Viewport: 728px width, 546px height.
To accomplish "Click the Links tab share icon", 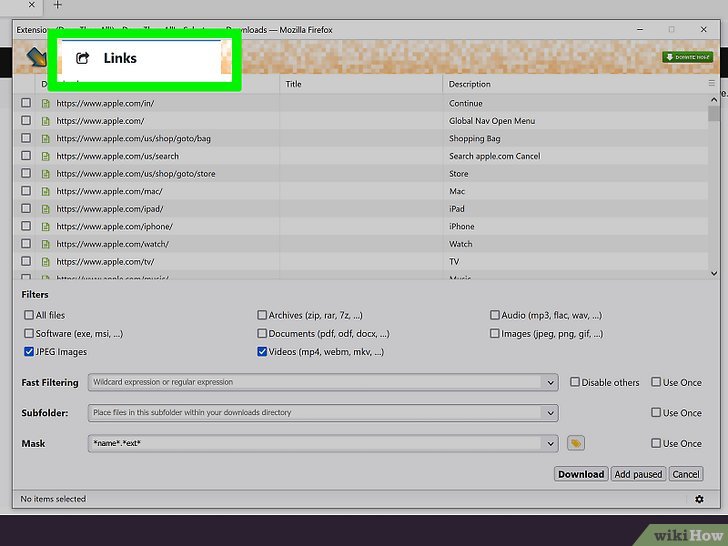I will click(x=83, y=59).
